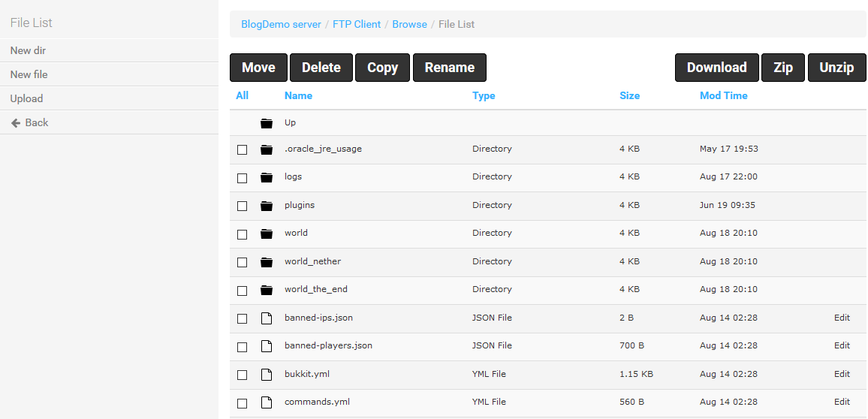Edit the commands.yml file

click(842, 402)
